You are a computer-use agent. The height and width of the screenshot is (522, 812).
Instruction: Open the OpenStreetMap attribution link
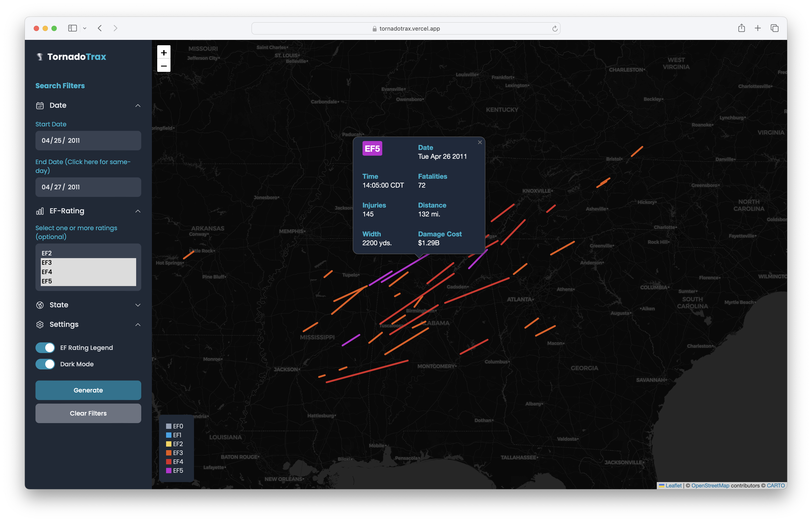(710, 486)
